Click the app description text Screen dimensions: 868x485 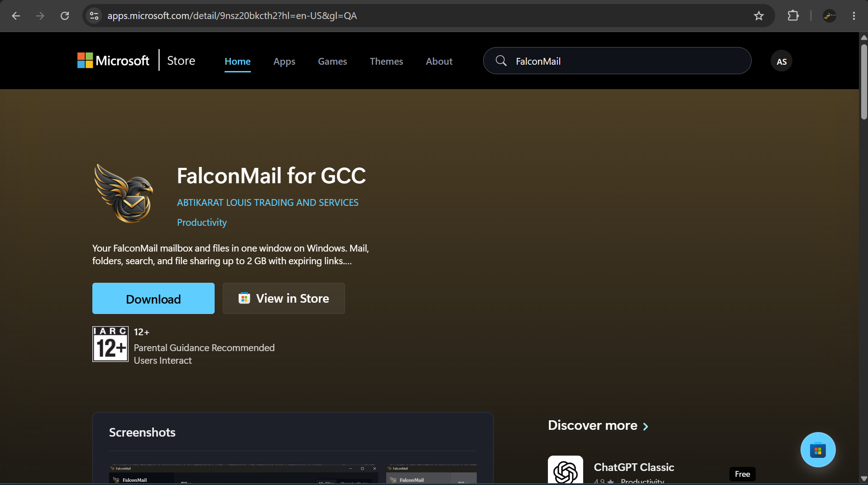point(230,255)
